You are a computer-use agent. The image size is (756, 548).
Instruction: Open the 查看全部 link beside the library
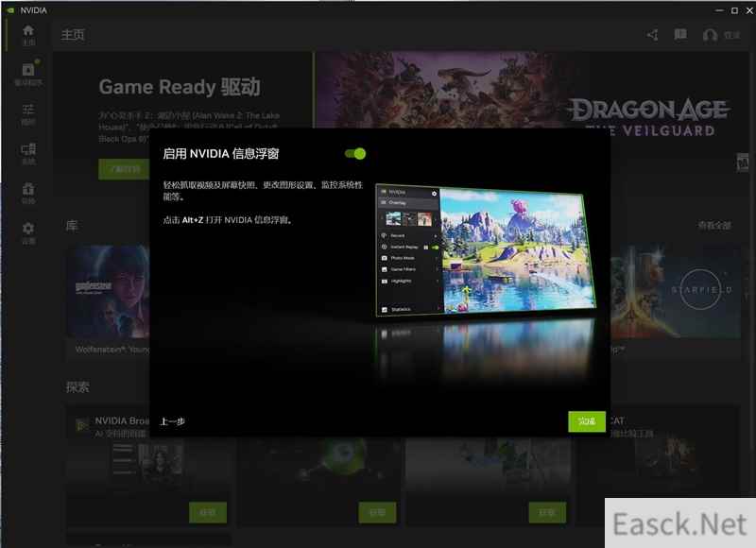coord(714,226)
